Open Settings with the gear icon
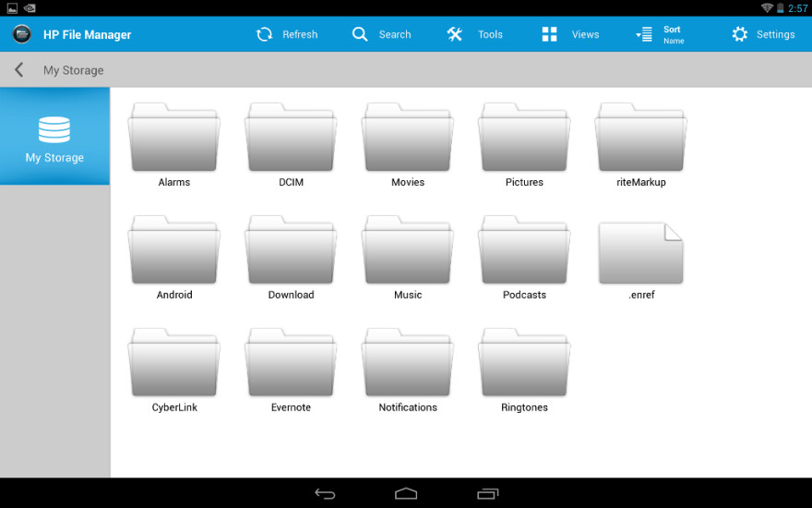Image resolution: width=812 pixels, height=508 pixels. pos(740,34)
